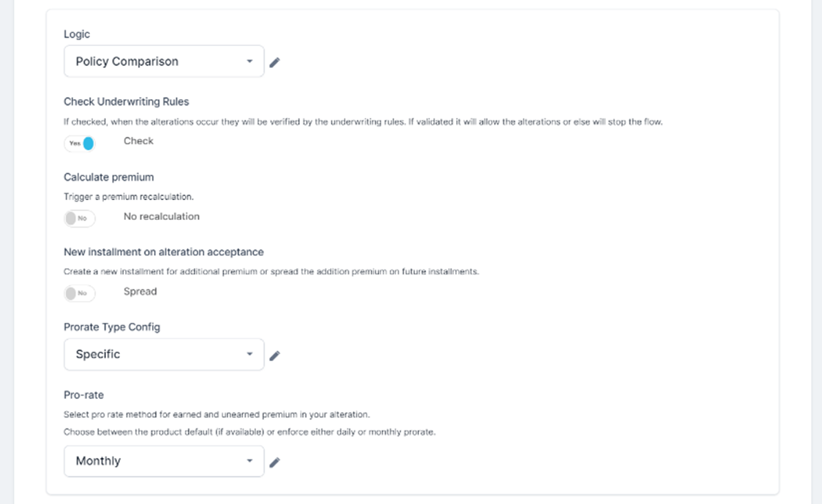Image resolution: width=822 pixels, height=504 pixels.
Task: Click the 'Logic' section heading
Action: 76,34
